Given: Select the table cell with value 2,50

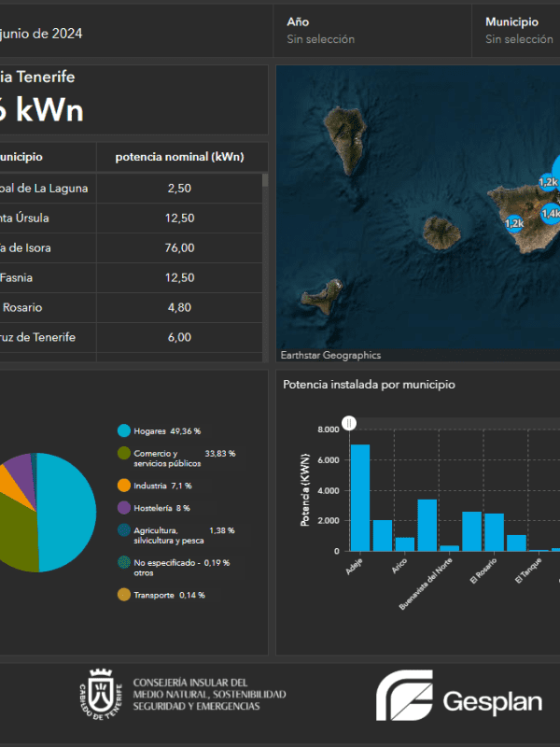Looking at the screenshot, I should (179, 189).
